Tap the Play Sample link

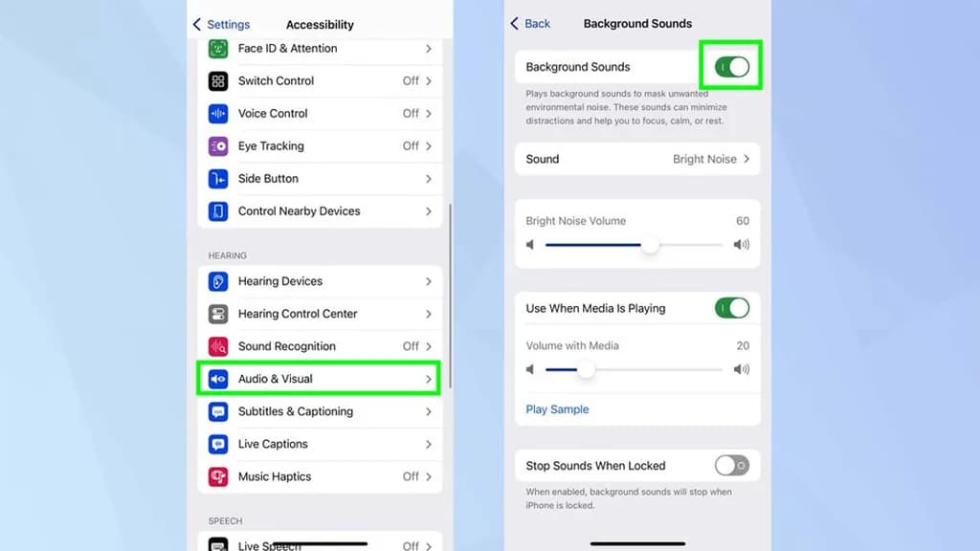[557, 409]
